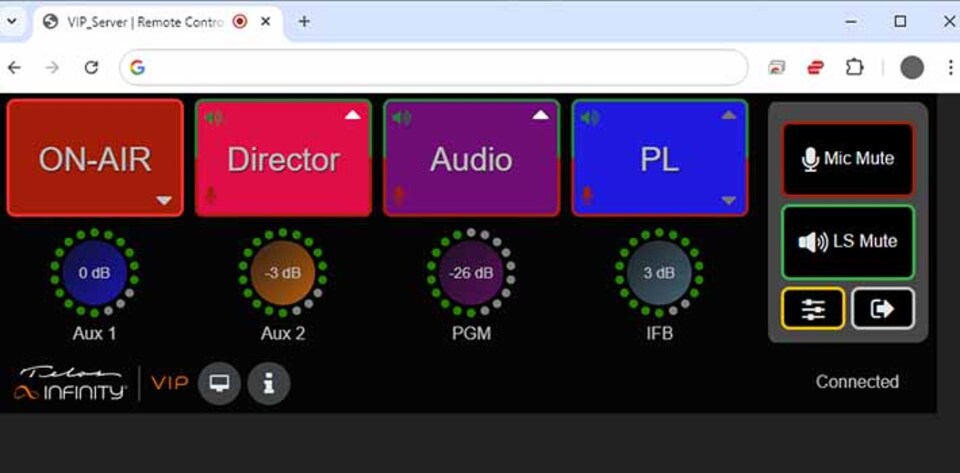Minimize the browser window

(x=851, y=21)
